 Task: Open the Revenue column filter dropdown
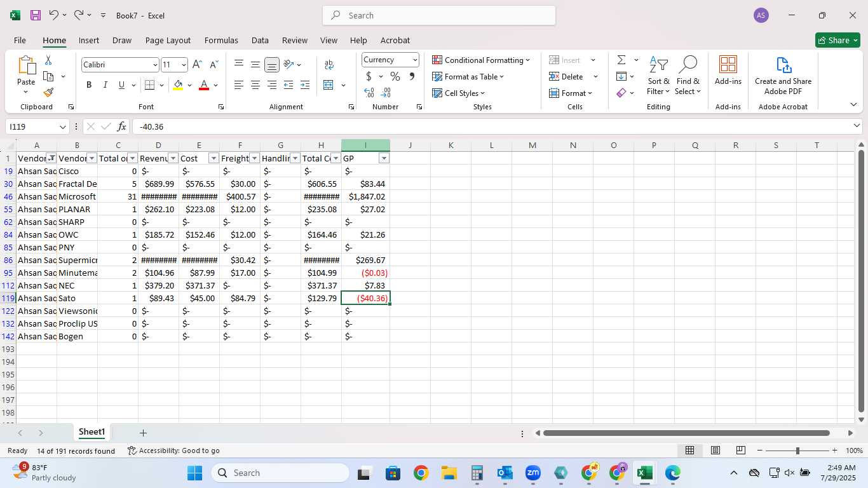[173, 158]
